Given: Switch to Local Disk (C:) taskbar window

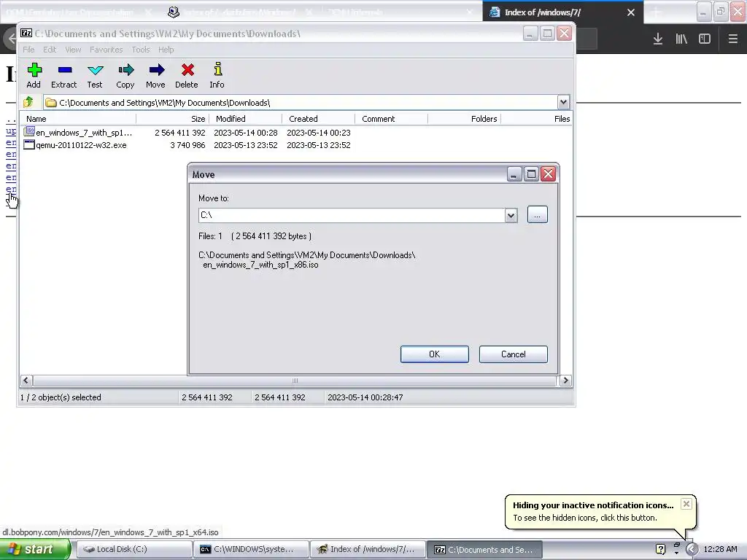Looking at the screenshot, I should click(x=134, y=549).
